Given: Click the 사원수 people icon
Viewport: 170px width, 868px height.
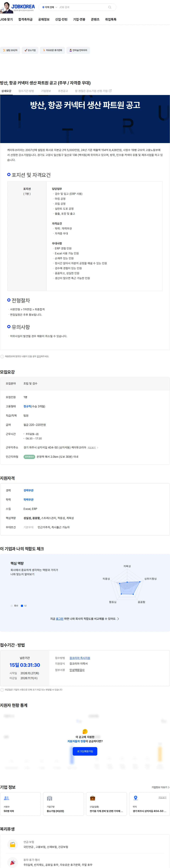Looking at the screenshot, I should [x=6, y=798].
